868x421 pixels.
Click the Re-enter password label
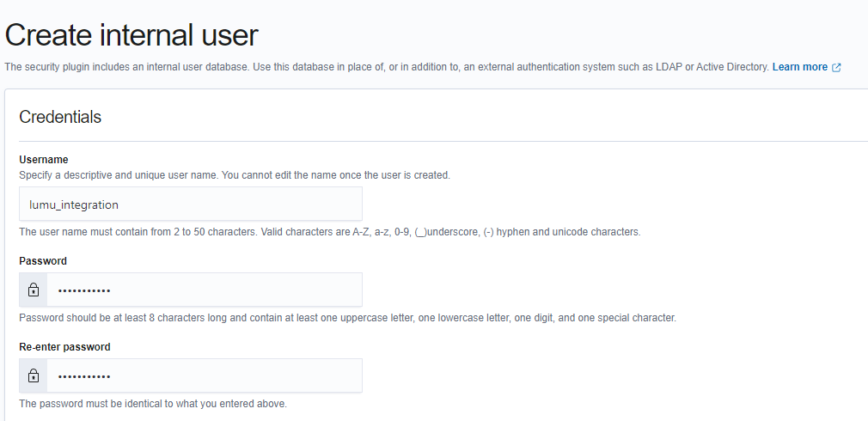pyautogui.click(x=64, y=347)
